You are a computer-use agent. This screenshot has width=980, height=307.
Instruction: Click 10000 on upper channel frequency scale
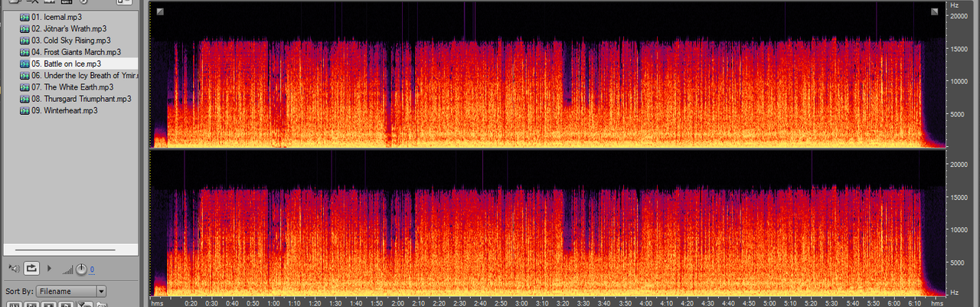pyautogui.click(x=960, y=81)
